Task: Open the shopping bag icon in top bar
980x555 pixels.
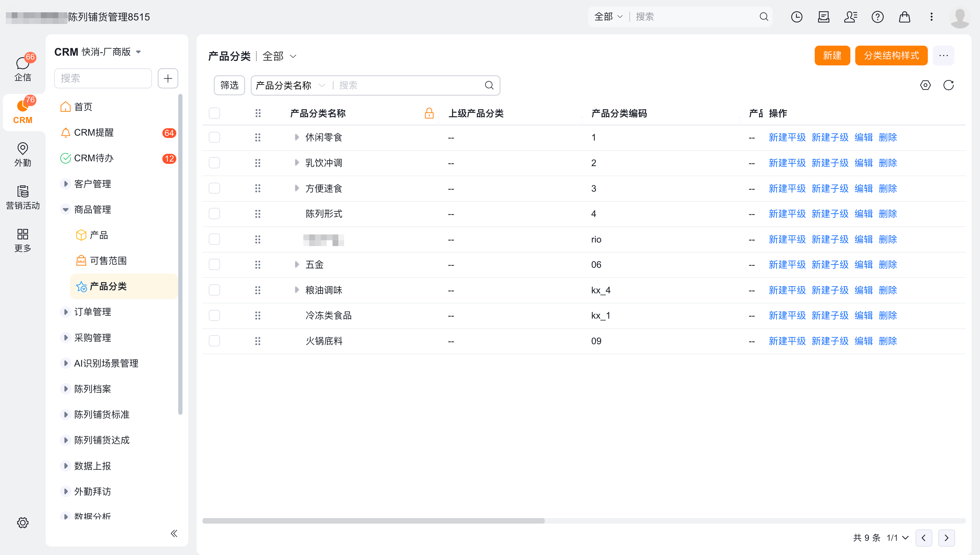Action: click(x=904, y=17)
